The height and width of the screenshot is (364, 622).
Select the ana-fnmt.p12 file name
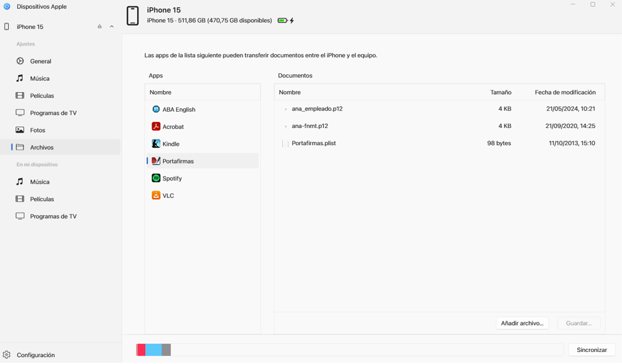(x=310, y=126)
